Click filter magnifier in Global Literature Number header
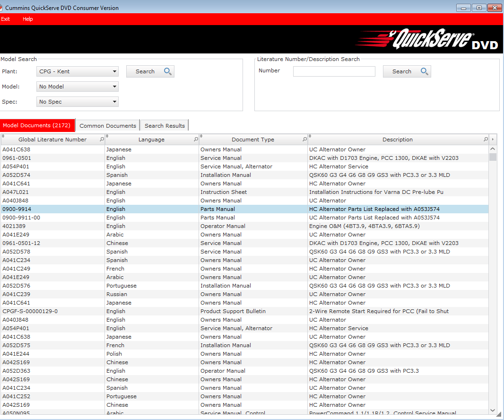Viewport: 504px width, 420px height. [102, 140]
